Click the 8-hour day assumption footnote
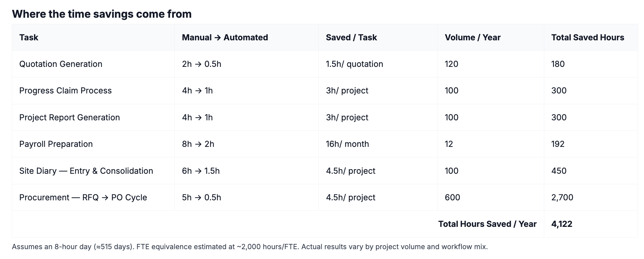This screenshot has height=259, width=644. 250,247
